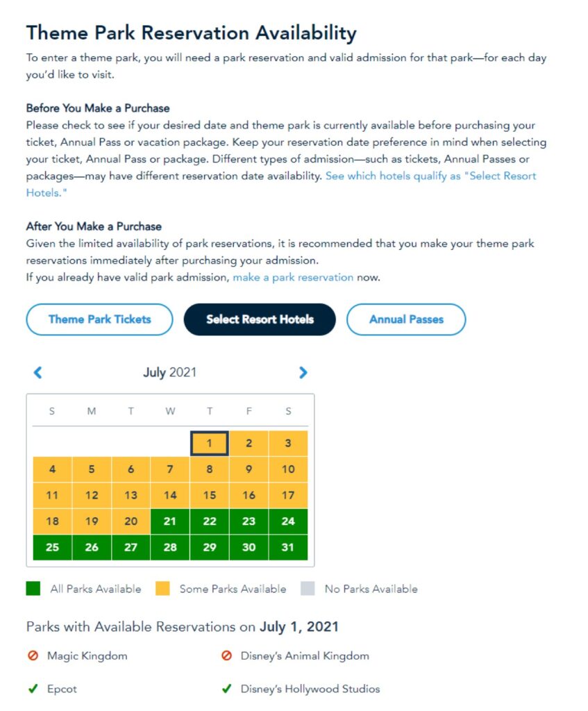Viewport: 588px width, 711px height.
Task: Select the Annual Passes tab
Action: 406,319
